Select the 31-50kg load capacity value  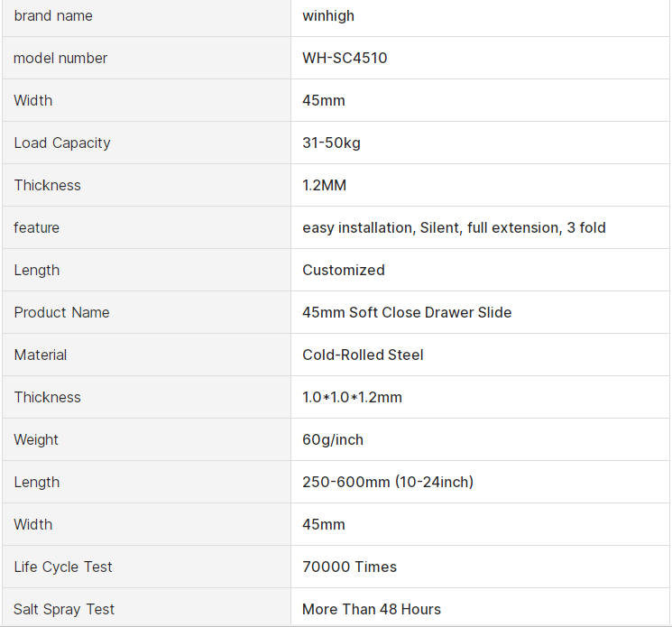[331, 143]
